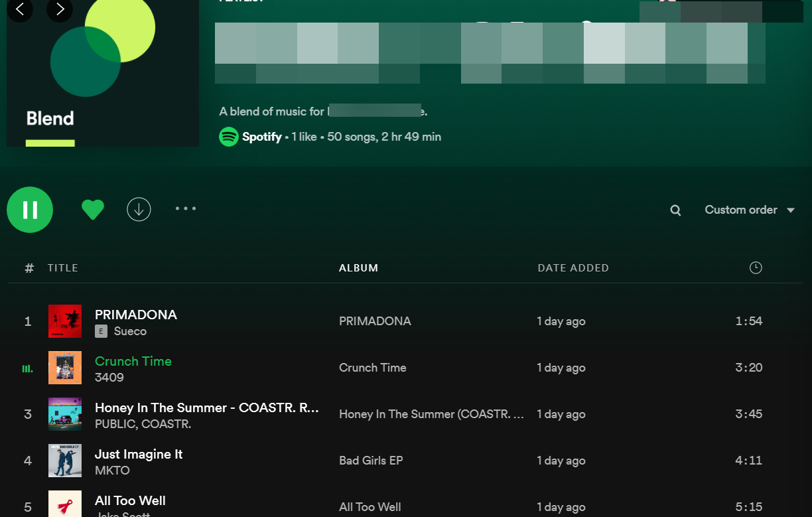Viewport: 812px width, 517px height.
Task: Click the Just Imagine It cover thumbnail
Action: pos(65,461)
